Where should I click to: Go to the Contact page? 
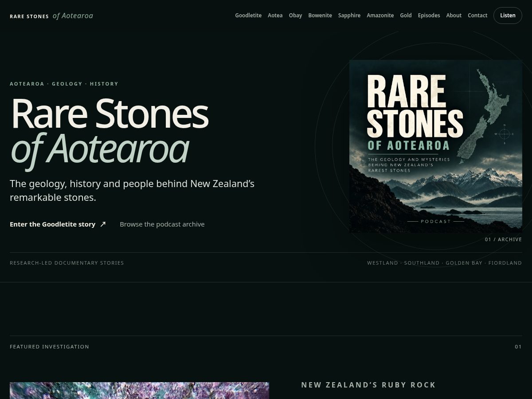(x=477, y=16)
